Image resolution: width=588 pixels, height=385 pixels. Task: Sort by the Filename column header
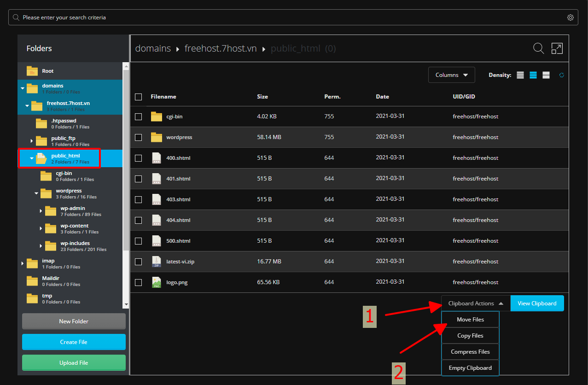[163, 97]
